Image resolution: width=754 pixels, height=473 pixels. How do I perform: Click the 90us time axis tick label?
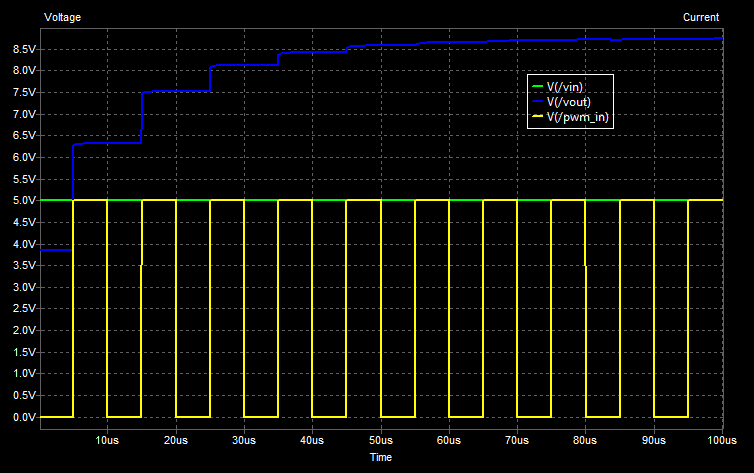(x=654, y=440)
